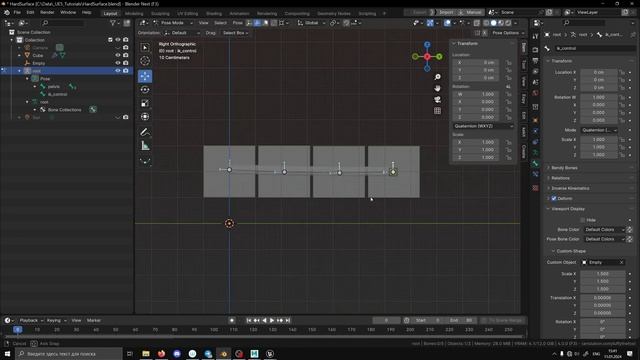Switch to the Layout workspace tab
This screenshot has width=640, height=360.
[110, 13]
